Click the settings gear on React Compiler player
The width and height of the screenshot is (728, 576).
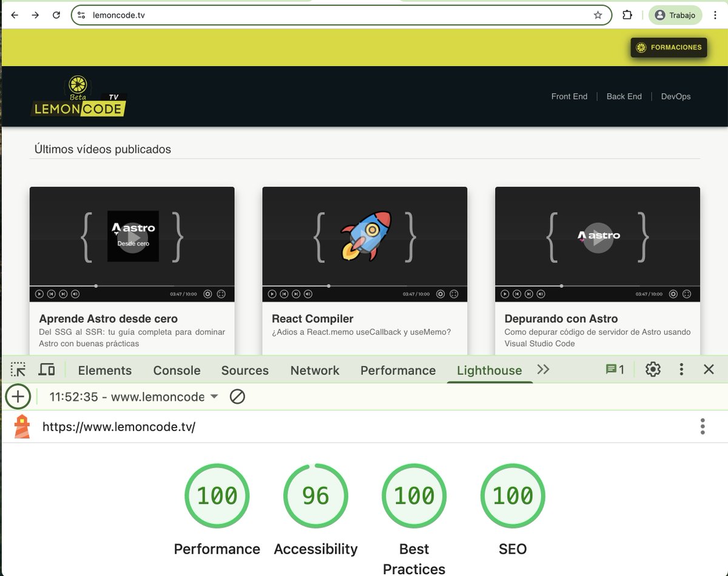[x=440, y=294]
